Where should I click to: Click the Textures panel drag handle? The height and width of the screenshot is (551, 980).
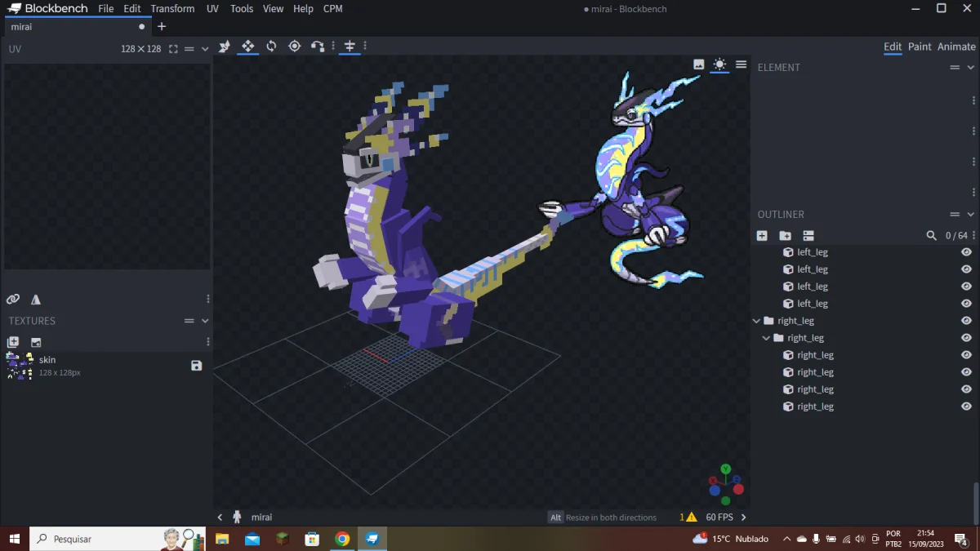189,321
